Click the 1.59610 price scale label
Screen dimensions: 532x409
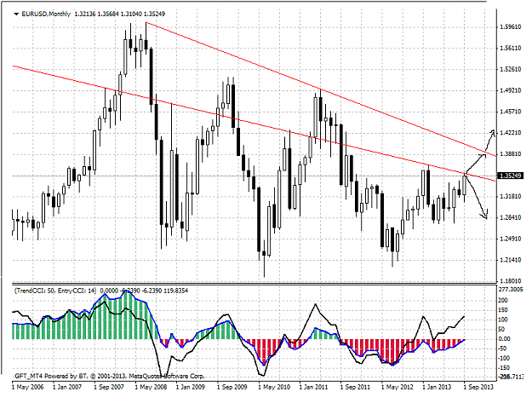(511, 26)
